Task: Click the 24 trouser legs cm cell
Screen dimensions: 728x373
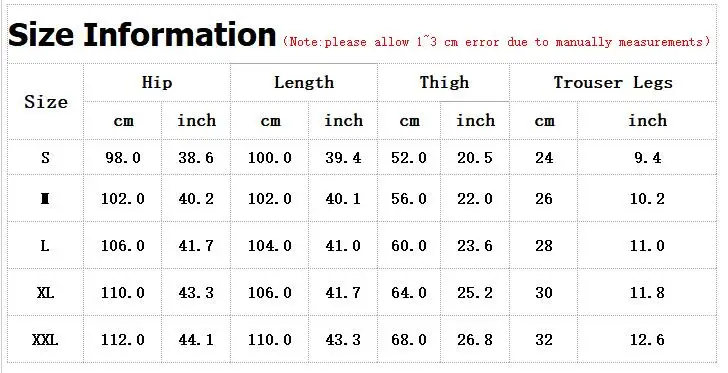Action: click(x=544, y=157)
